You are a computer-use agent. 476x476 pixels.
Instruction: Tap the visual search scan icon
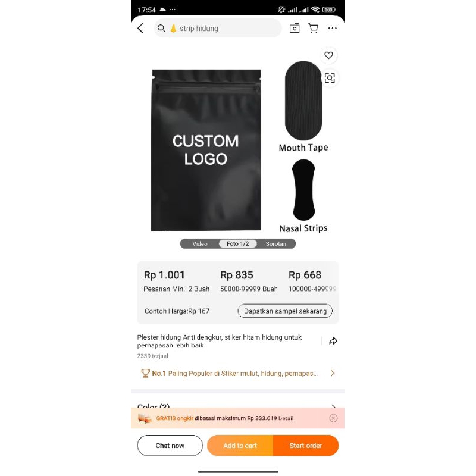pyautogui.click(x=330, y=78)
